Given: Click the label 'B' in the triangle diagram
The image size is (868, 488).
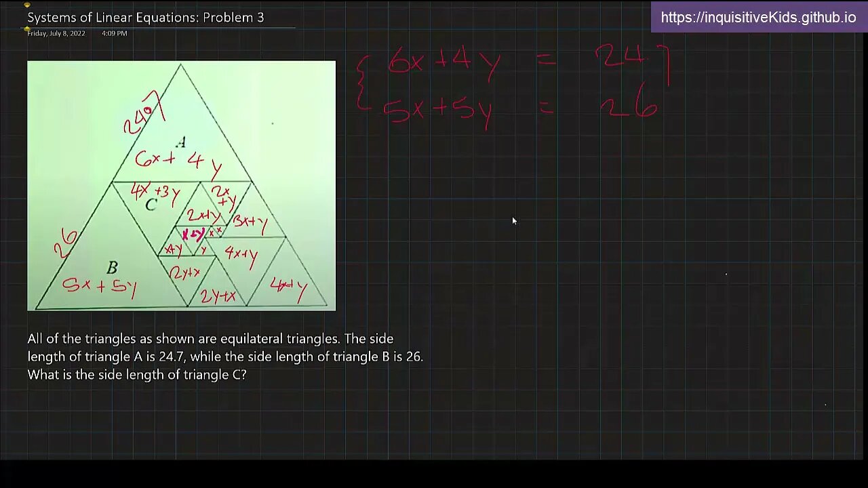Looking at the screenshot, I should (113, 268).
